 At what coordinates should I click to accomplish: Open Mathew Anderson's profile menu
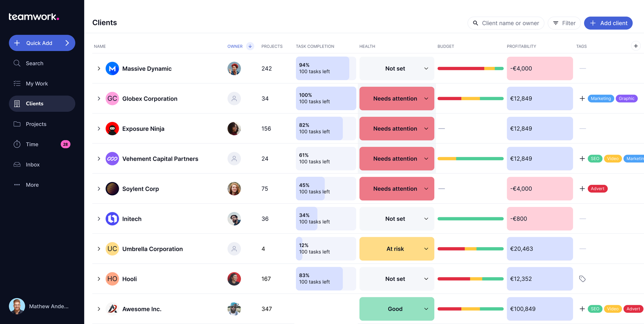tap(39, 306)
